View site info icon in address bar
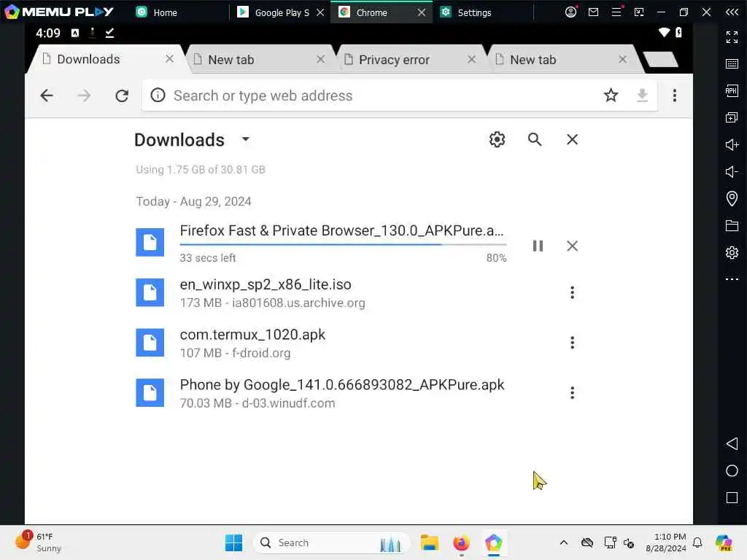The width and height of the screenshot is (747, 560). (x=158, y=96)
